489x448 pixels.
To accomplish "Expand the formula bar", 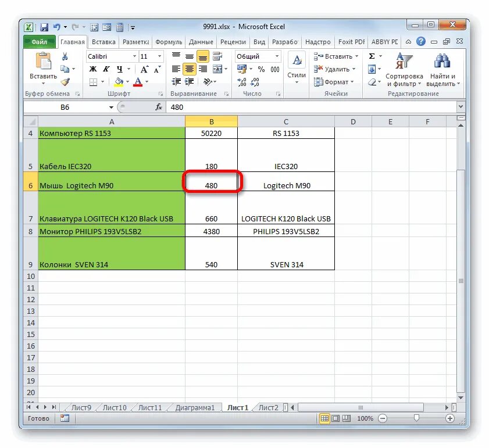I will 461,107.
